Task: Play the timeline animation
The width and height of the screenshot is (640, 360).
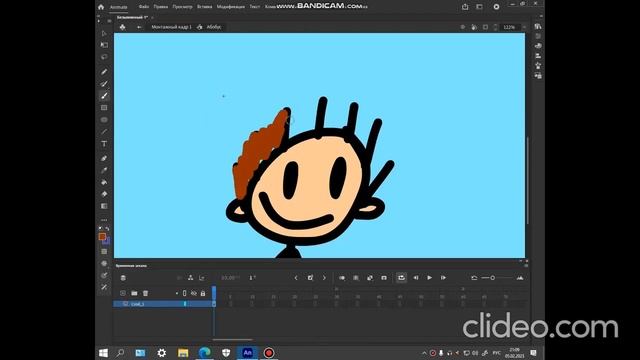Action: [x=429, y=278]
